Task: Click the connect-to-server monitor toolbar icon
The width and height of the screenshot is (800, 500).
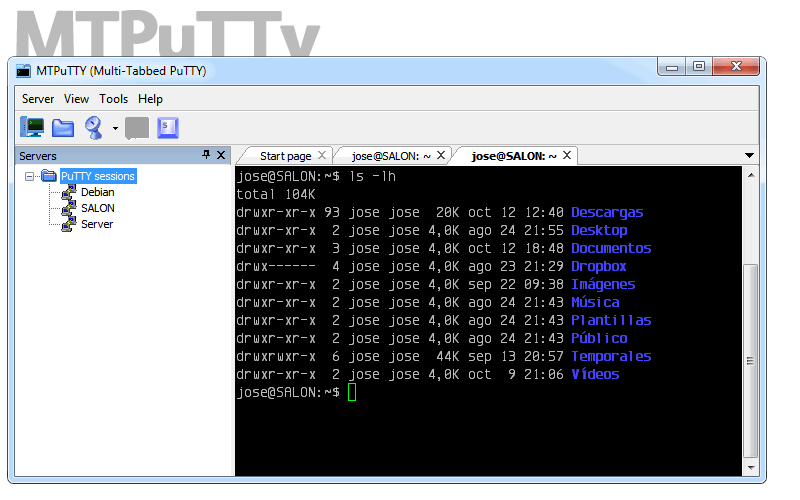Action: [x=32, y=128]
